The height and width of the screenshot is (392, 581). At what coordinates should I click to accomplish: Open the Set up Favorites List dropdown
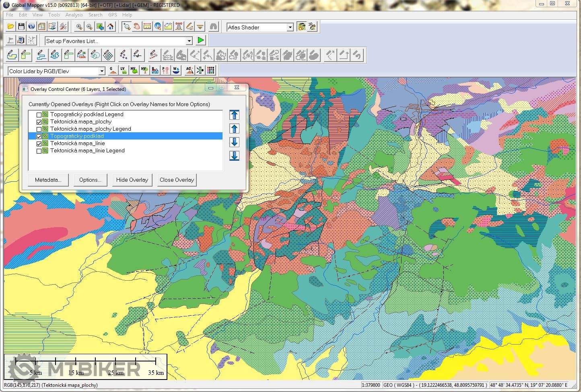point(189,41)
